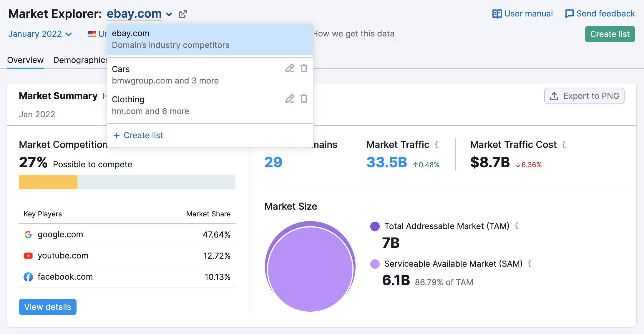Image resolution: width=644 pixels, height=334 pixels.
Task: Open the User manual link
Action: pyautogui.click(x=522, y=14)
